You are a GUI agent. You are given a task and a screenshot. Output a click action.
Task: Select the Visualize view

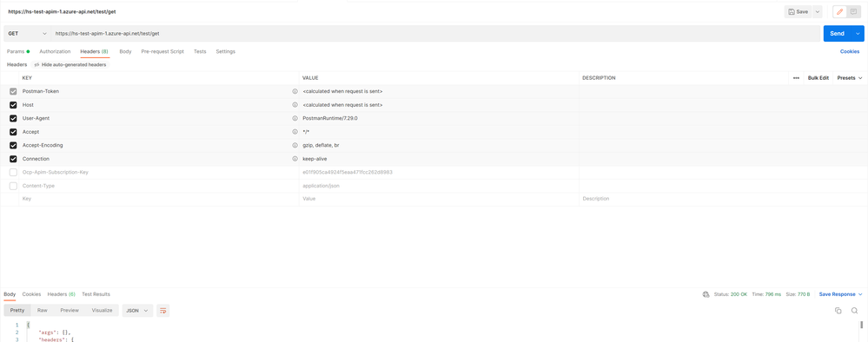coord(102,311)
